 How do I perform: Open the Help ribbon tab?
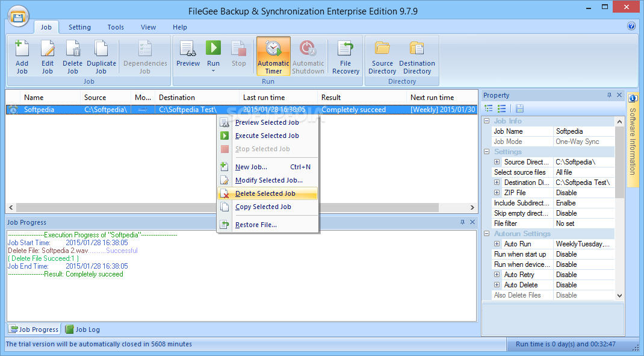[179, 27]
